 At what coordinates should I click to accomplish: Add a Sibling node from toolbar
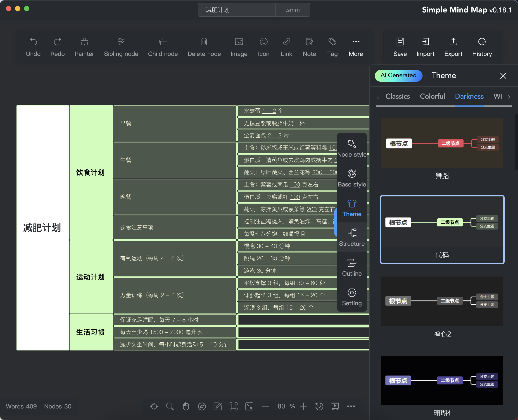(x=121, y=42)
